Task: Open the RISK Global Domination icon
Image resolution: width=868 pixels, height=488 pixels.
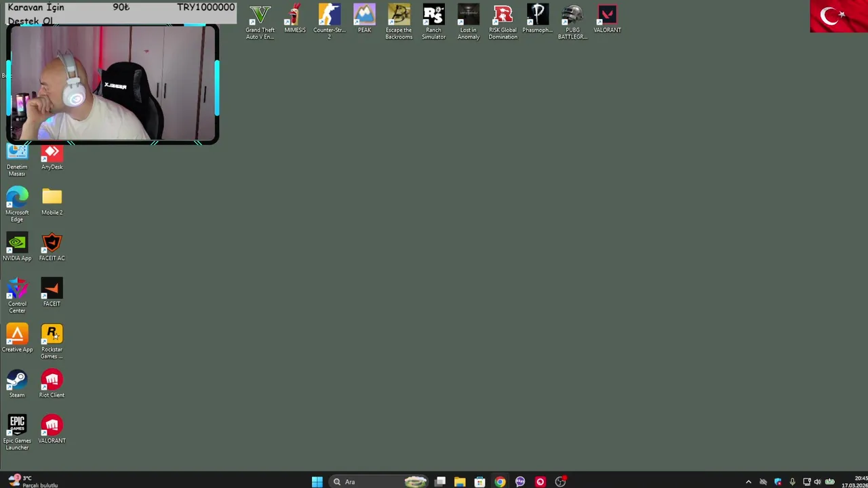Action: 503,22
